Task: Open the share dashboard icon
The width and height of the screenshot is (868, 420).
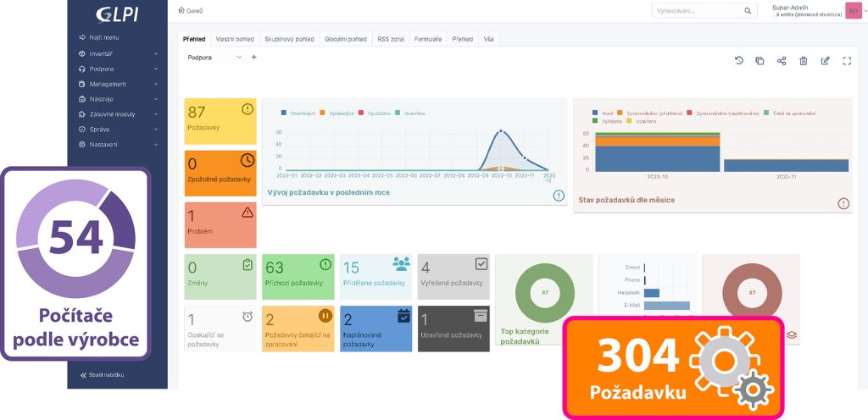Action: click(782, 61)
